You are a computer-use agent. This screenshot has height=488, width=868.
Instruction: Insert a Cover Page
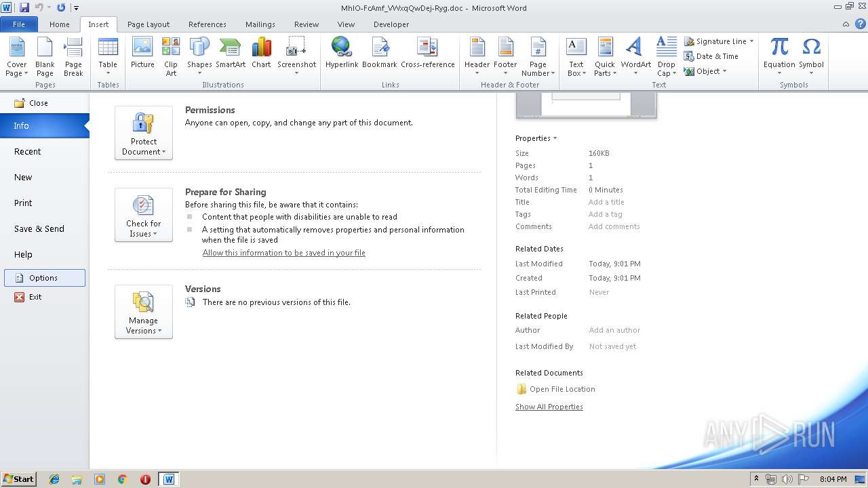pos(17,57)
